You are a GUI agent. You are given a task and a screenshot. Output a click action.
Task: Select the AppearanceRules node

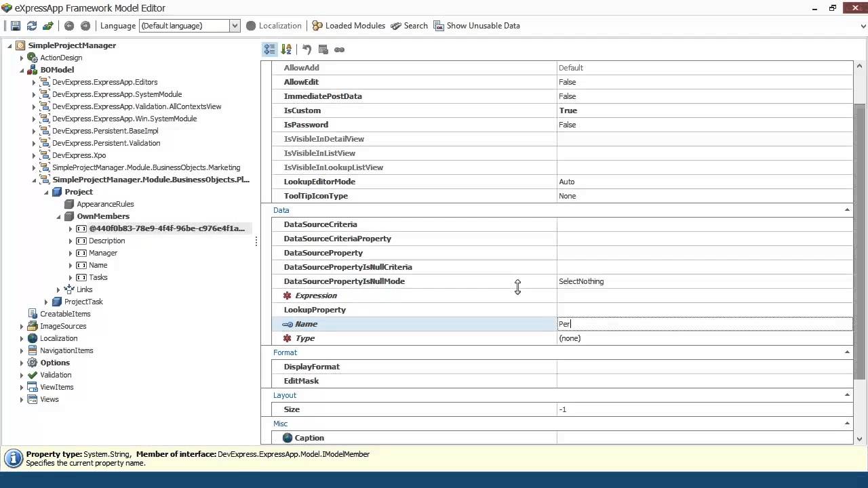tap(105, 204)
